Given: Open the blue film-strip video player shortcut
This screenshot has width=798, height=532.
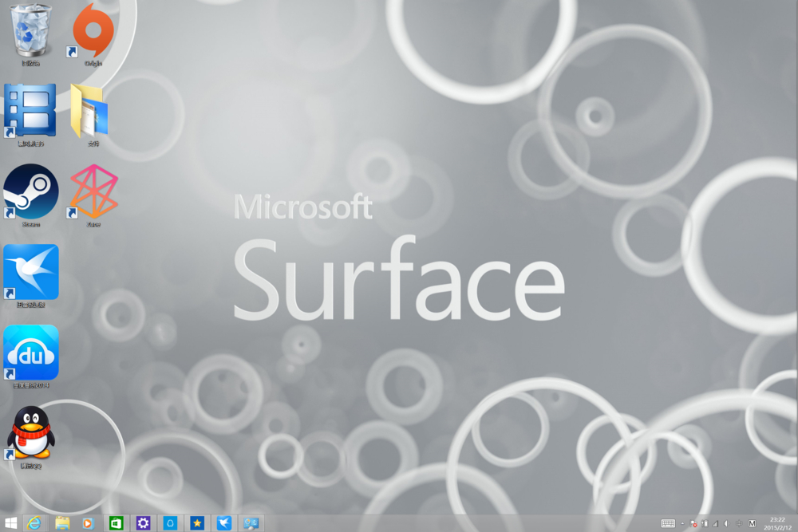Looking at the screenshot, I should click(x=30, y=115).
